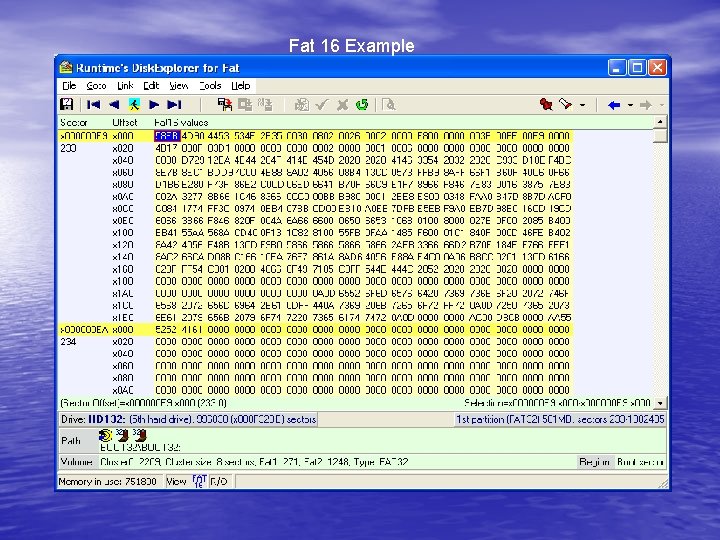Screen dimensions: 720x540
Task: Click the scrollbar up arrow
Action: click(660, 122)
